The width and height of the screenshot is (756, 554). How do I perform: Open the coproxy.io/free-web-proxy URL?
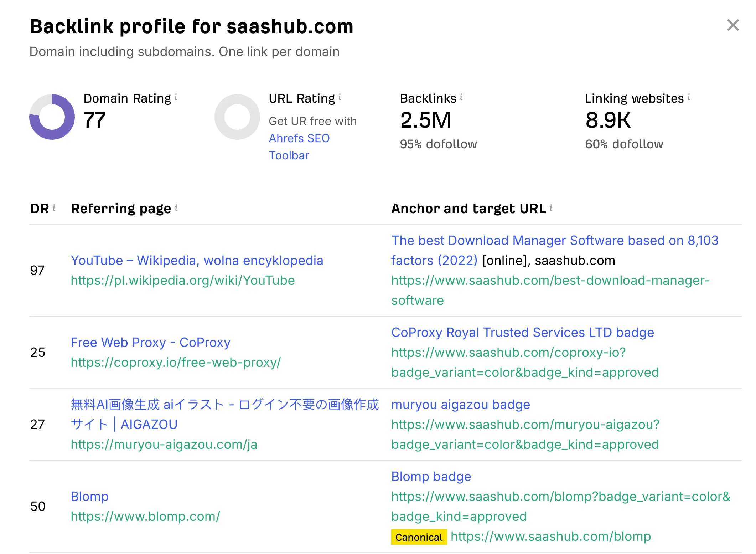click(176, 363)
